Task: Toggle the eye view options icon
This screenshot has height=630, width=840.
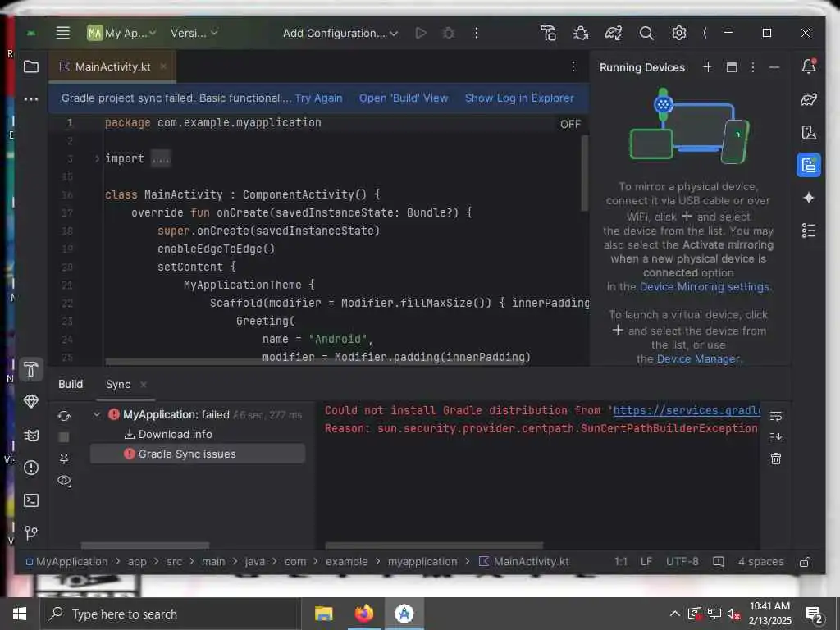Action: [64, 481]
